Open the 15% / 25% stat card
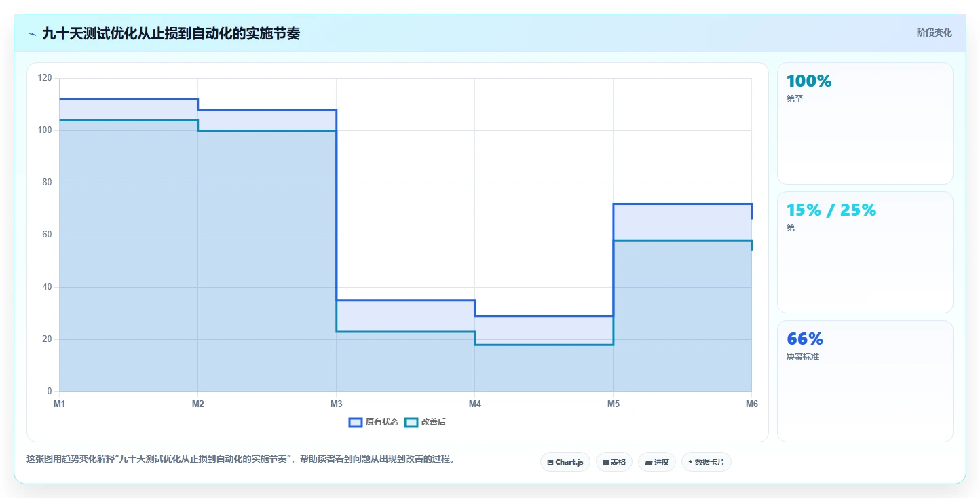 click(x=865, y=252)
